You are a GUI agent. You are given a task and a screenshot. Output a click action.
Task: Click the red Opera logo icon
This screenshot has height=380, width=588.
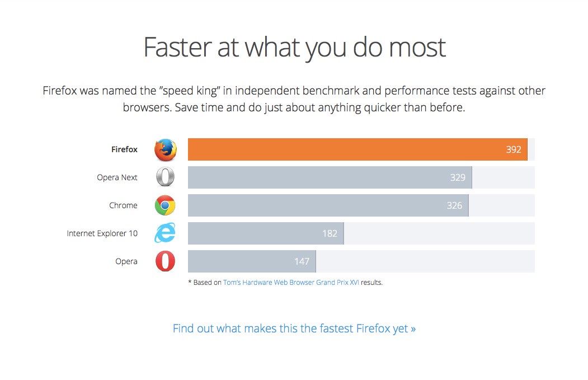pyautogui.click(x=166, y=261)
